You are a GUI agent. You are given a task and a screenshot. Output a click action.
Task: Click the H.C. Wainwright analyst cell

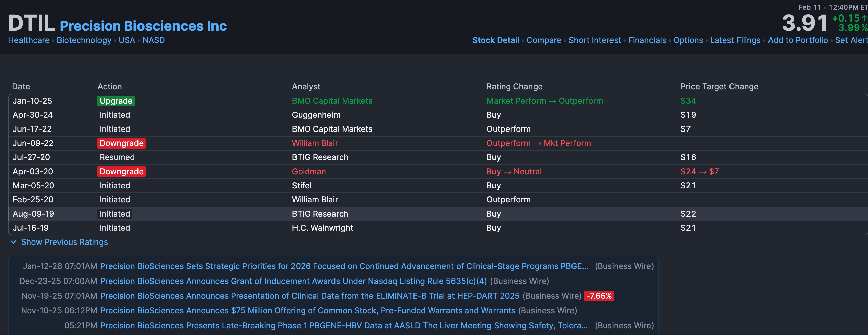click(322, 228)
